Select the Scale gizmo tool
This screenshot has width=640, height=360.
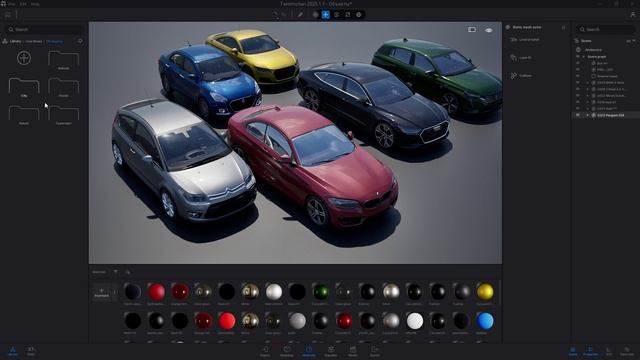tap(348, 15)
